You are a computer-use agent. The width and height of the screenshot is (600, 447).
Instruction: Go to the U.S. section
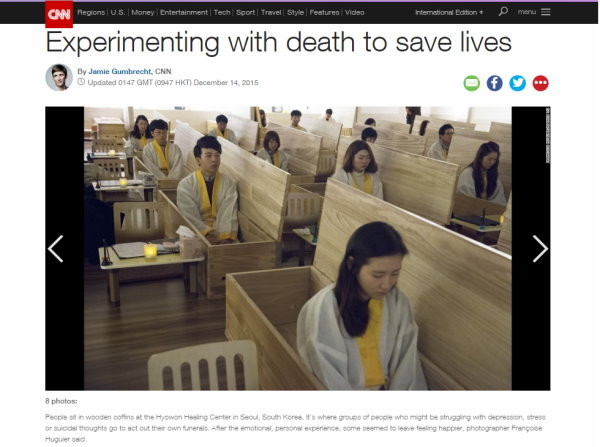118,12
